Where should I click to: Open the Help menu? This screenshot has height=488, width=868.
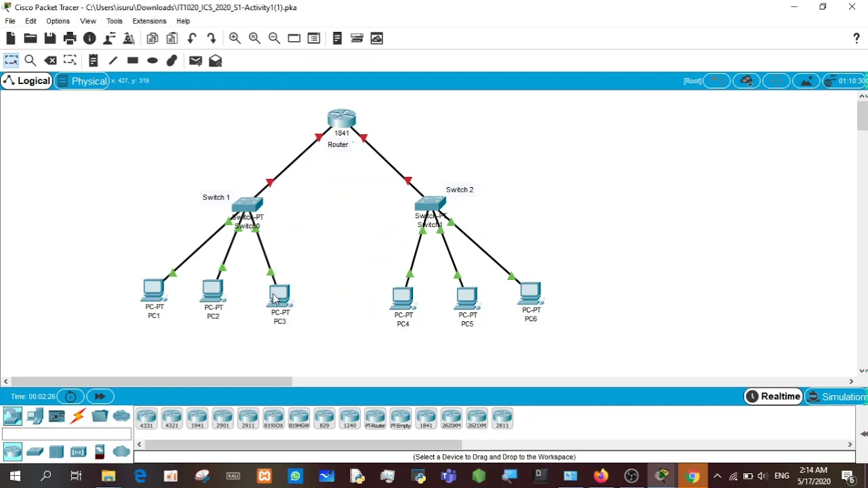coord(183,21)
